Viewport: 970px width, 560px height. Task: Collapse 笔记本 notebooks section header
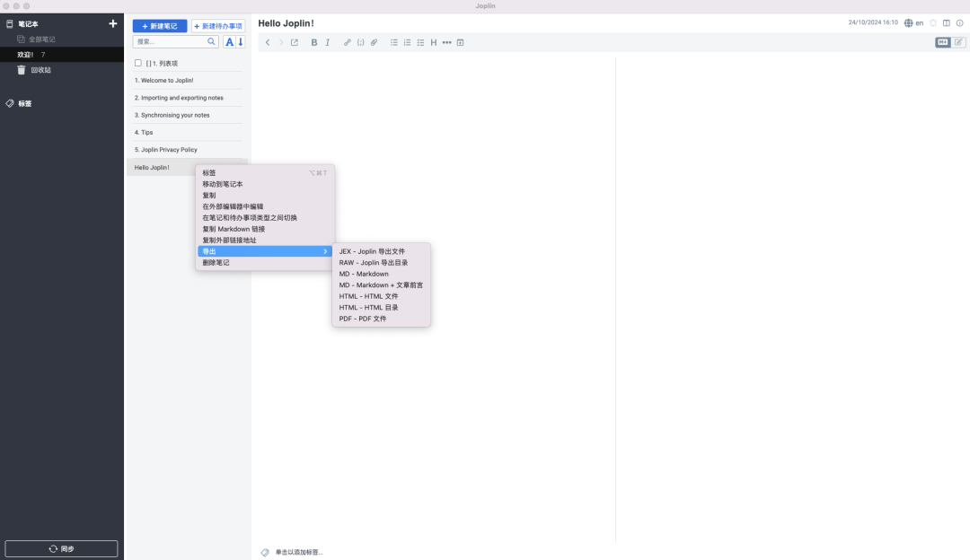(28, 23)
